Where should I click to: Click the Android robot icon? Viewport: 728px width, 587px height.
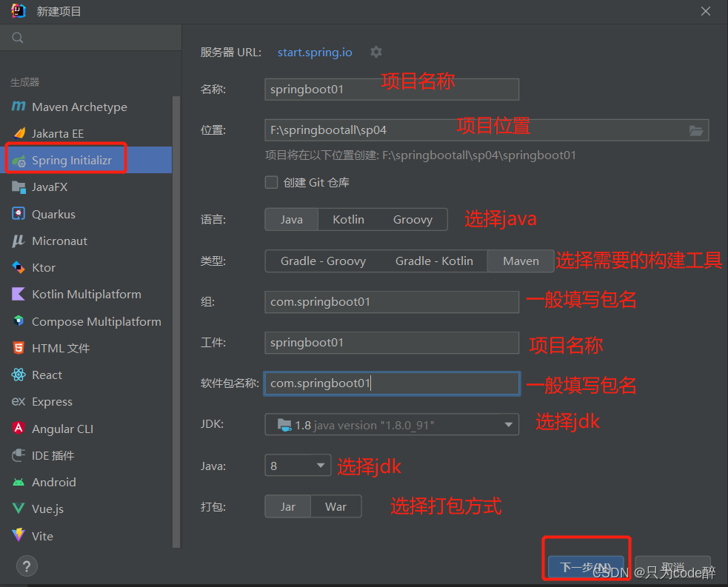point(19,482)
